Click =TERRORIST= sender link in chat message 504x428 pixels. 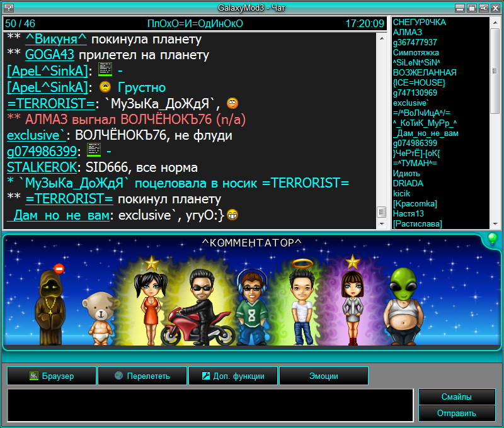51,103
